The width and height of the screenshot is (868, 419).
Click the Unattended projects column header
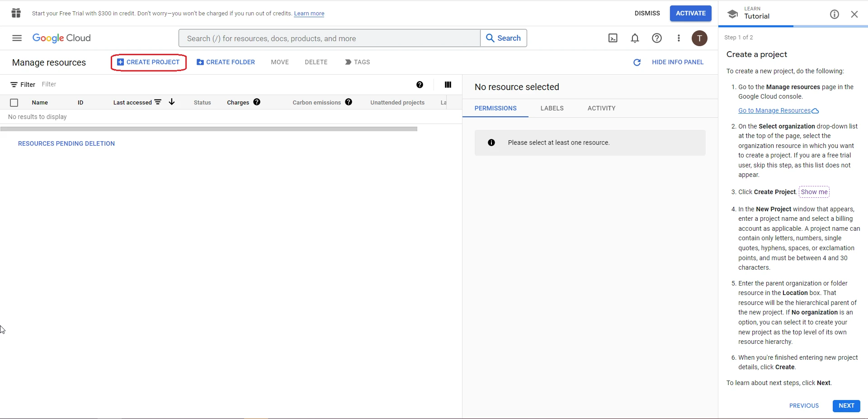pyautogui.click(x=397, y=103)
